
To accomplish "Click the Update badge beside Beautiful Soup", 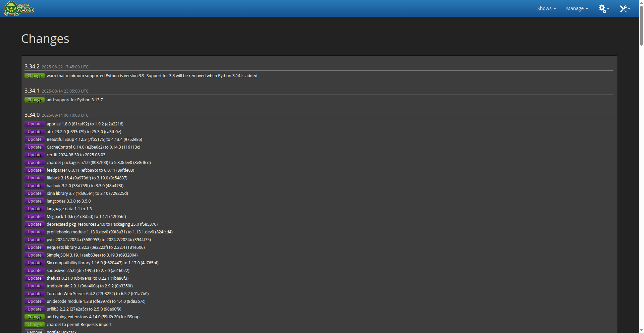I will tap(35, 140).
